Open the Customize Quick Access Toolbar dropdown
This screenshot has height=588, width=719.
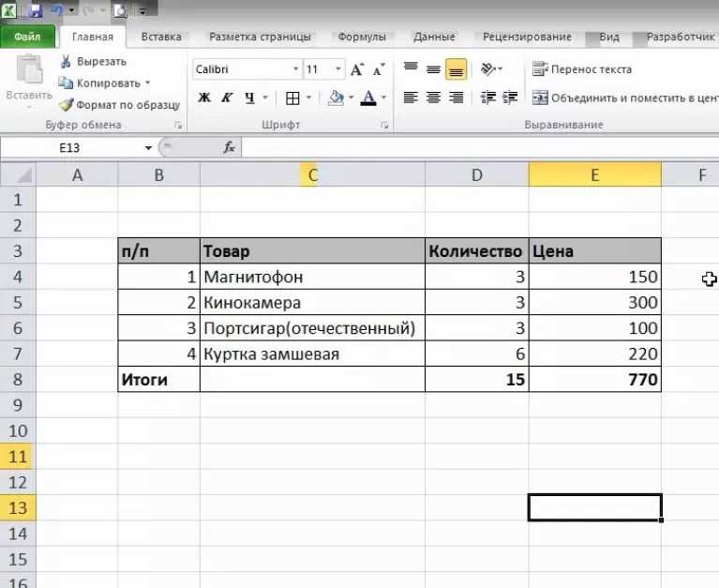pyautogui.click(x=142, y=11)
